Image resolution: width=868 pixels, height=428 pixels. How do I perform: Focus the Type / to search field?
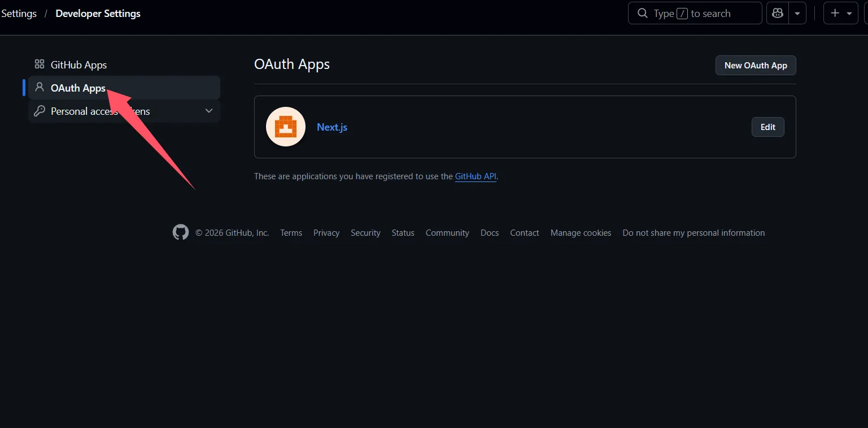pyautogui.click(x=695, y=13)
